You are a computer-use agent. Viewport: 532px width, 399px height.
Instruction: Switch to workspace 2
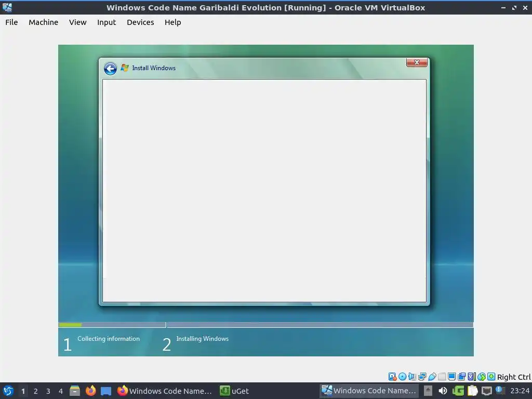click(x=36, y=391)
